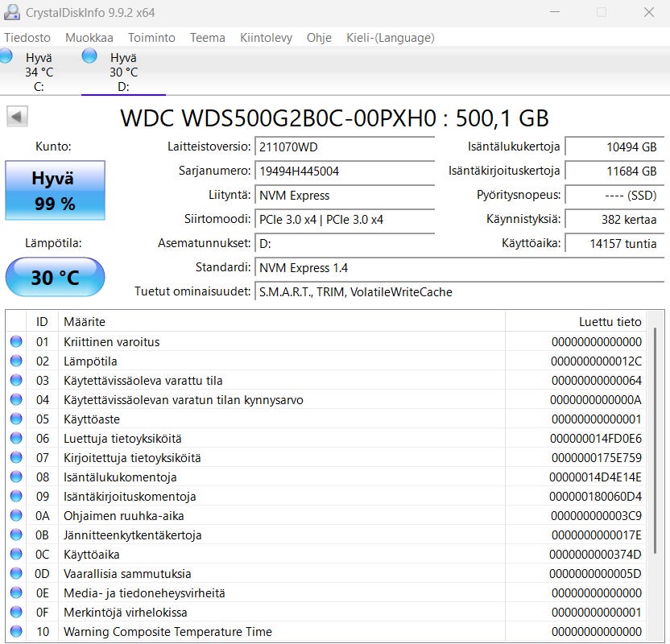Click the Isäntäkirjoituskertoja value 11684 GB
Screen dimensions: 670x644
pos(614,171)
